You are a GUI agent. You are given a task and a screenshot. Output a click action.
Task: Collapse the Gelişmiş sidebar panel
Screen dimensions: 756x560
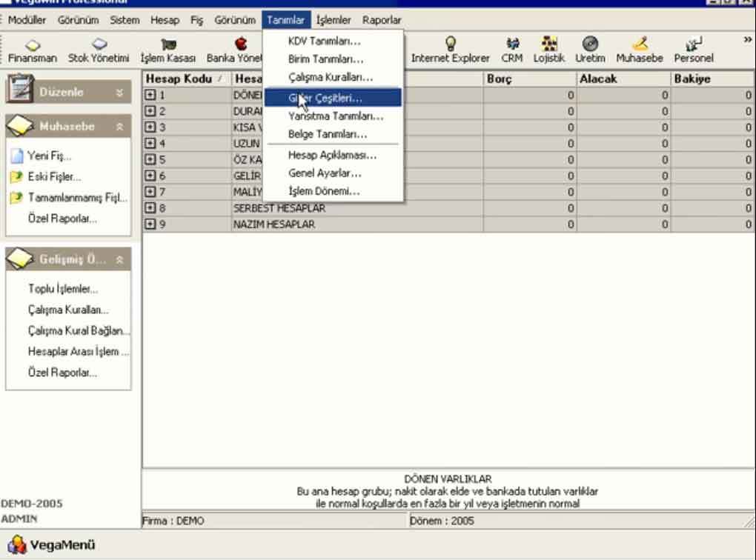(119, 260)
